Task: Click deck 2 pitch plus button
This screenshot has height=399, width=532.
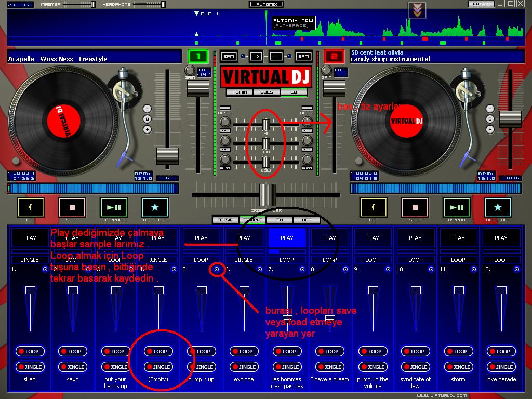Action: click(490, 129)
